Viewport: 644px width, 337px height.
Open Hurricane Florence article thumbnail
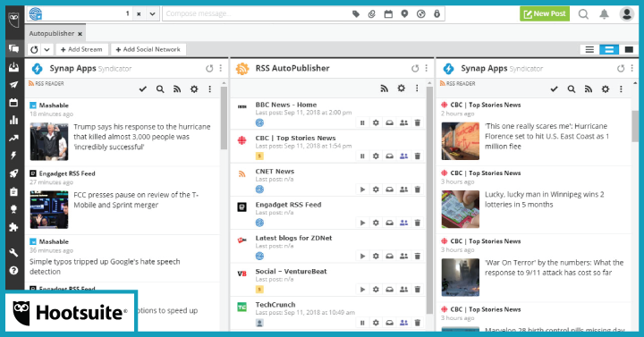coord(461,141)
